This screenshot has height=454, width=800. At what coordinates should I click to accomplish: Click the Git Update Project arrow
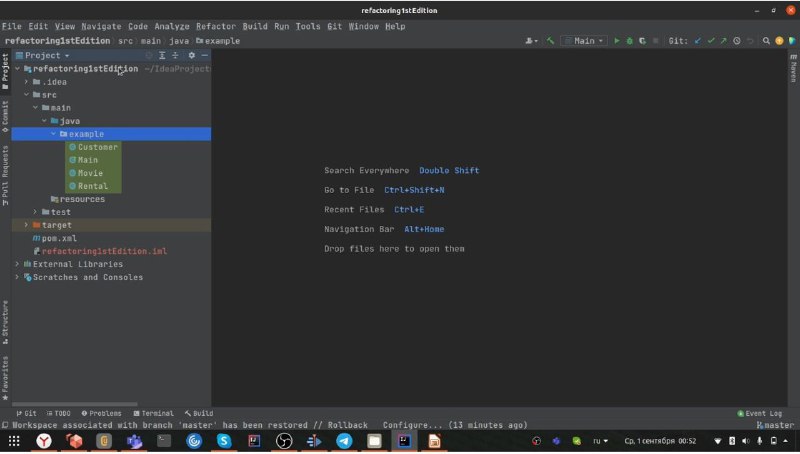click(x=697, y=41)
